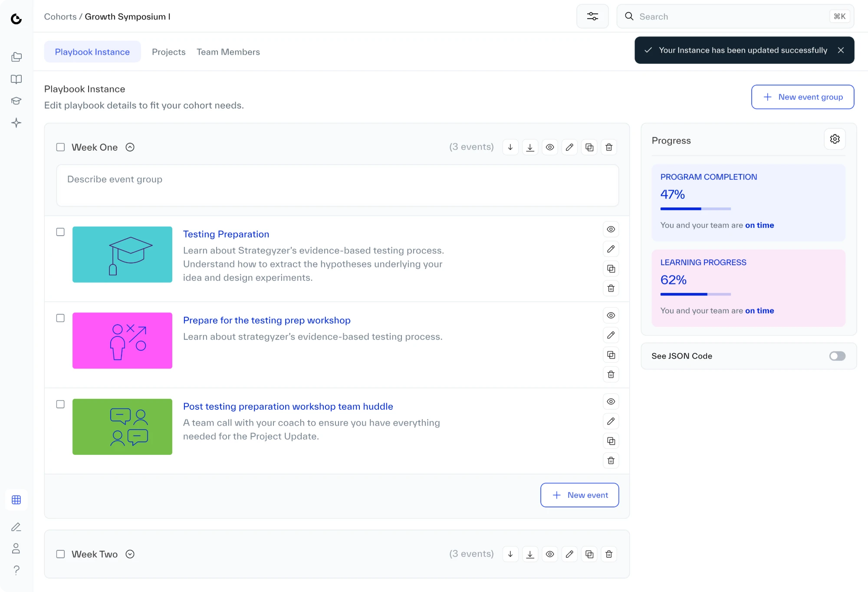Duplicate the Week One event group
868x592 pixels.
(x=589, y=147)
